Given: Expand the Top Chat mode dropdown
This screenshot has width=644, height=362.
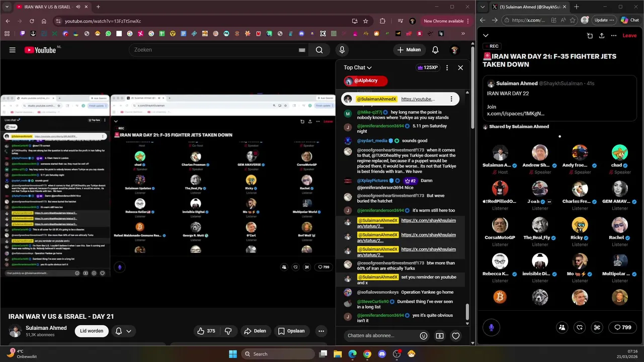Looking at the screenshot, I should [358, 67].
